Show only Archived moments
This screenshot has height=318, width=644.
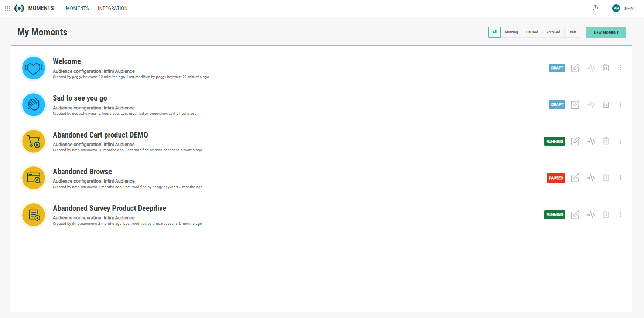553,32
